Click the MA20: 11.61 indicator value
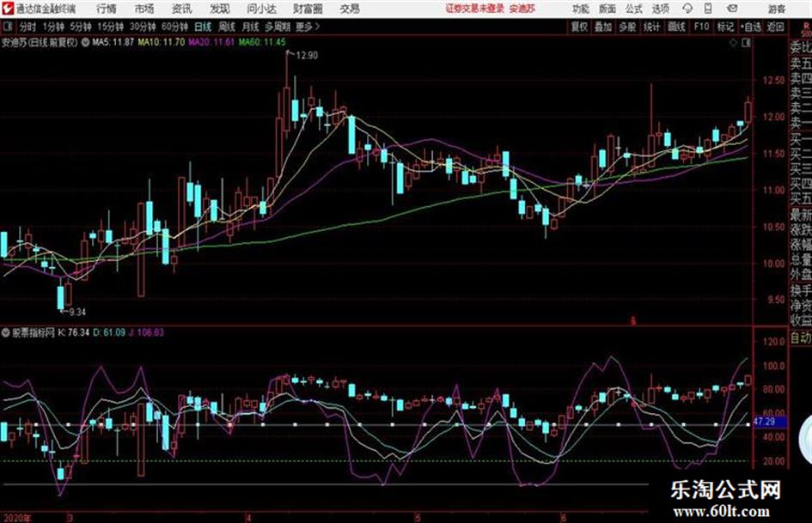The width and height of the screenshot is (812, 523). click(x=211, y=42)
